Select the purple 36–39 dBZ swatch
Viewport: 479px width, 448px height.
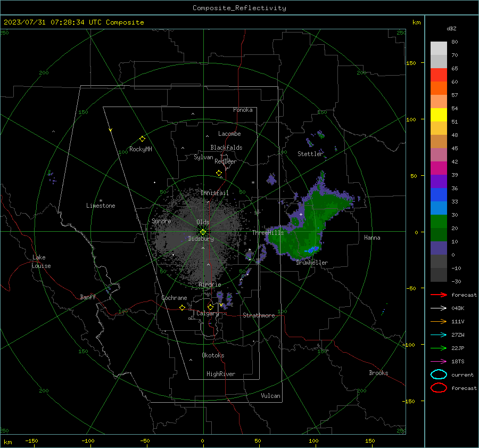[439, 181]
